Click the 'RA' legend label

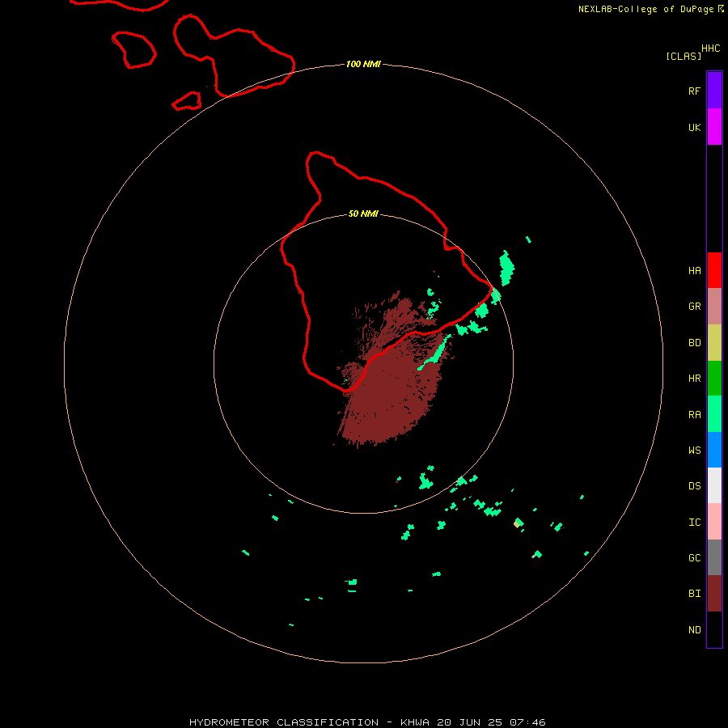694,415
